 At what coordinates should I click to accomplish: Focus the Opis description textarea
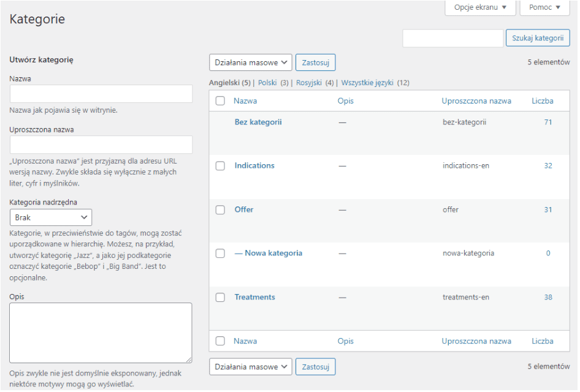pos(101,333)
